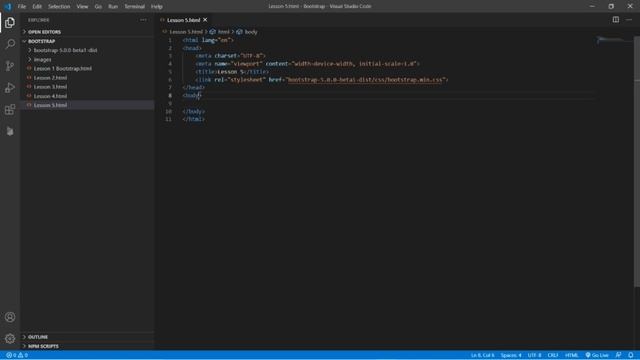This screenshot has width=640, height=360.
Task: Open Lesson 1 Bootstrap.html in explorer
Action: point(88,69)
